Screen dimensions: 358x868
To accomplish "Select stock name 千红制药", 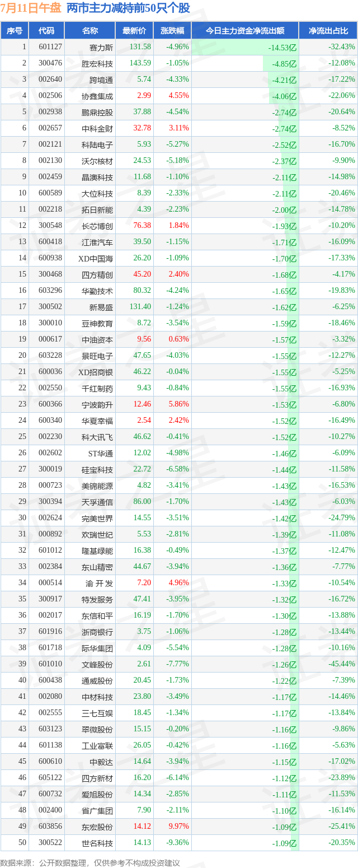I will (97, 388).
